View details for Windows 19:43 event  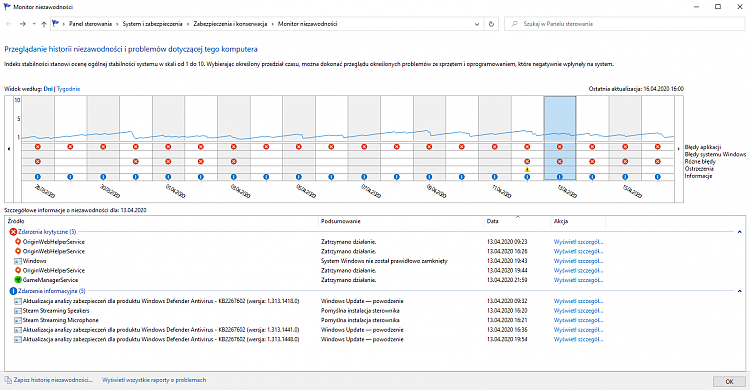(578, 261)
